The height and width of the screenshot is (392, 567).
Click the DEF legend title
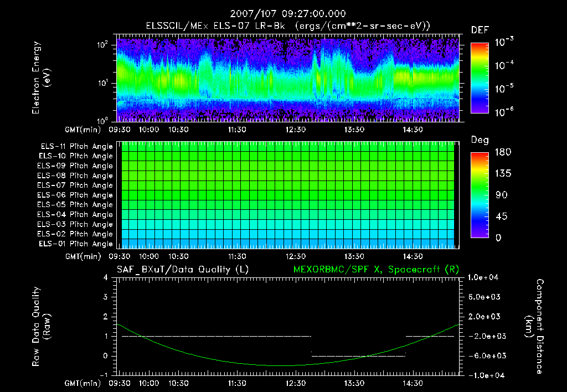point(480,30)
